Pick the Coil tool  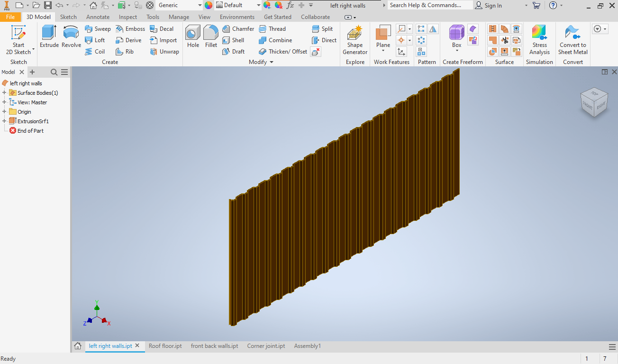(x=95, y=52)
